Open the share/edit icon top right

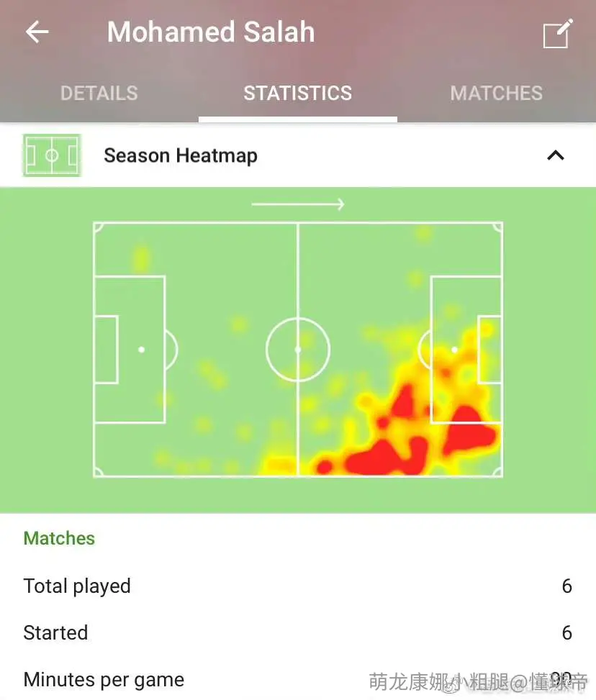point(558,34)
